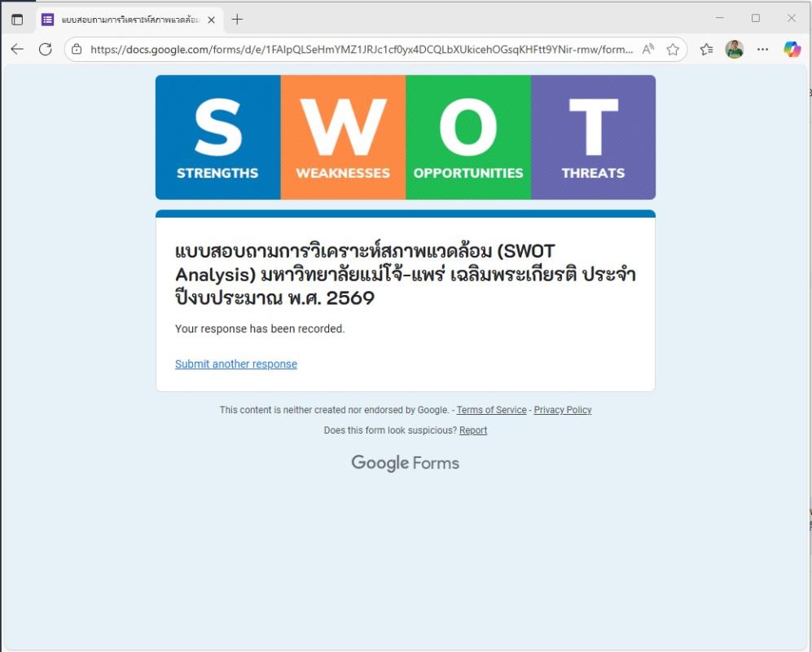Click Submit another response link
Viewport: 812px width, 652px height.
(x=236, y=364)
